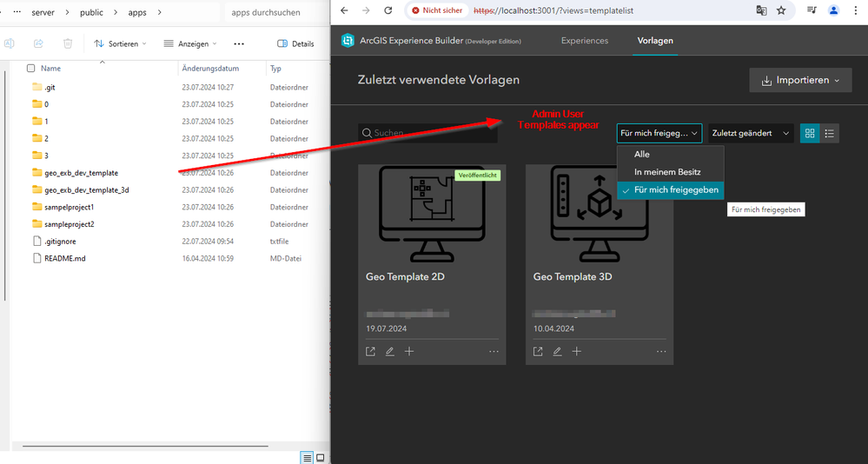Open the Sortieren dropdown in Explorer
868x464 pixels.
[120, 43]
